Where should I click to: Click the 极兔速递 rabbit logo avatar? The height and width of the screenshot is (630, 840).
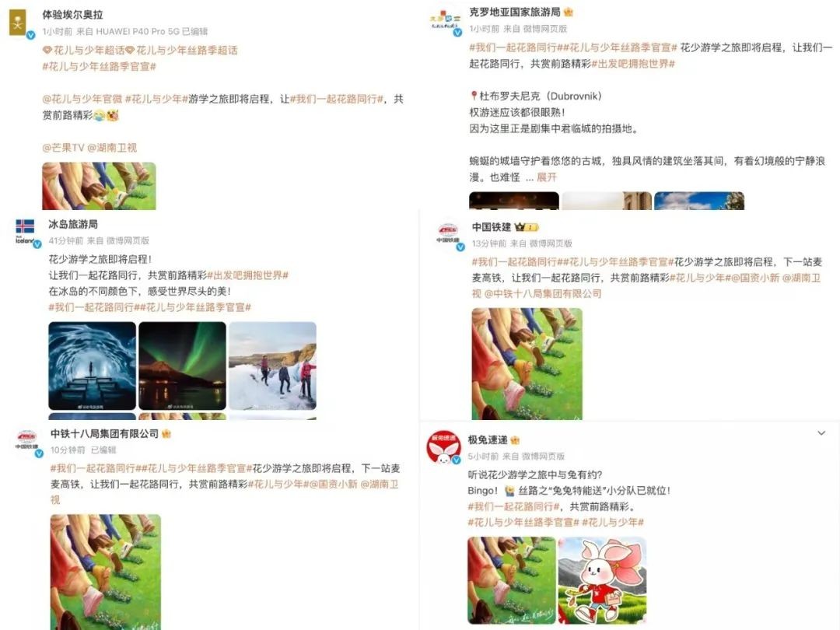tap(443, 446)
